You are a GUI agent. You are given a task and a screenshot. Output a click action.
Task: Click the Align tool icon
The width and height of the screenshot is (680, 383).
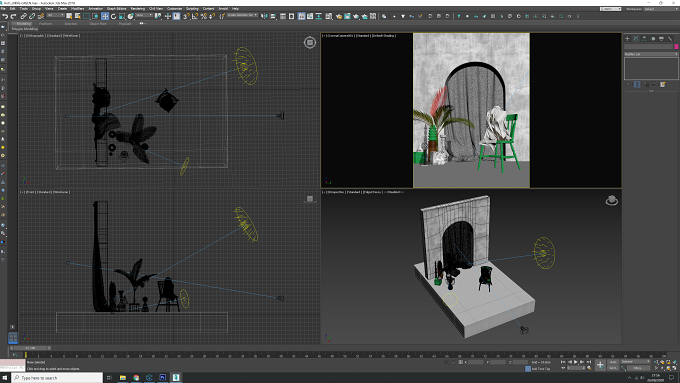point(273,16)
